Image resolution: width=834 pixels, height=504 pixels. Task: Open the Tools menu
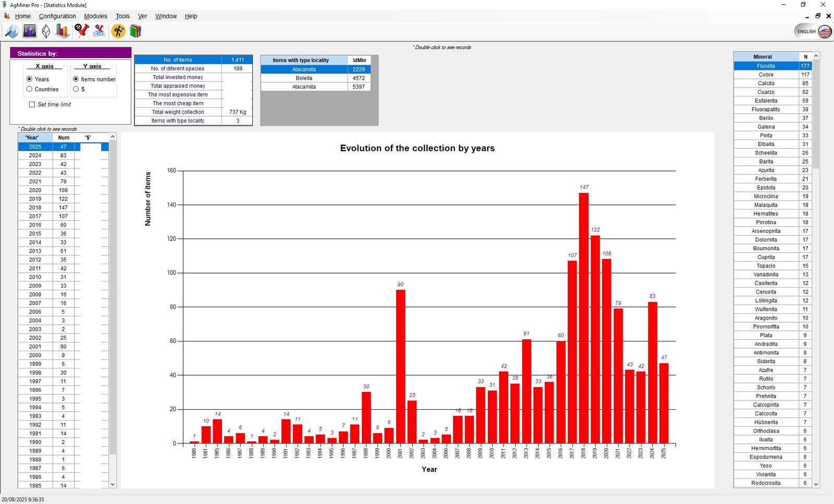(122, 16)
